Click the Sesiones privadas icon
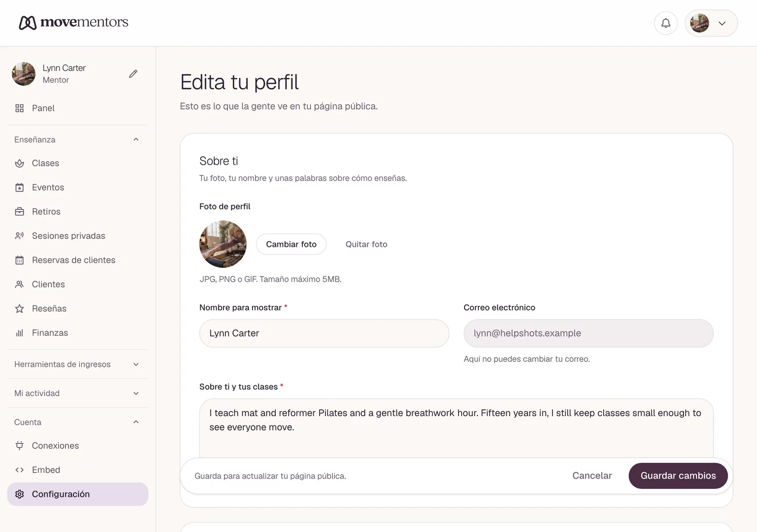 coord(19,235)
